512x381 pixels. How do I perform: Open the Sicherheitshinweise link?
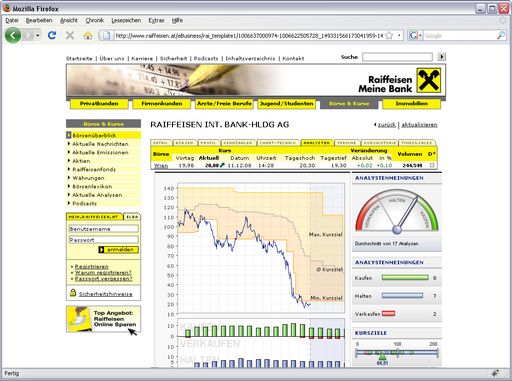[x=105, y=294]
